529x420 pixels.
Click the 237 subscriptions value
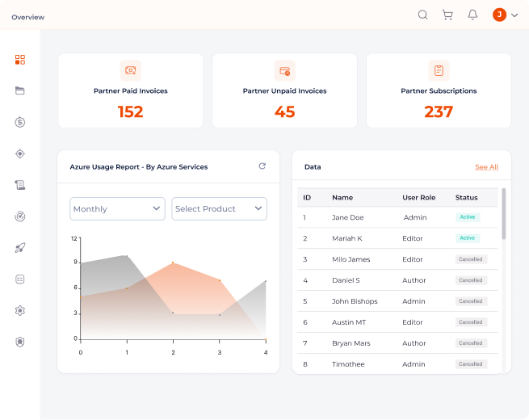(439, 111)
